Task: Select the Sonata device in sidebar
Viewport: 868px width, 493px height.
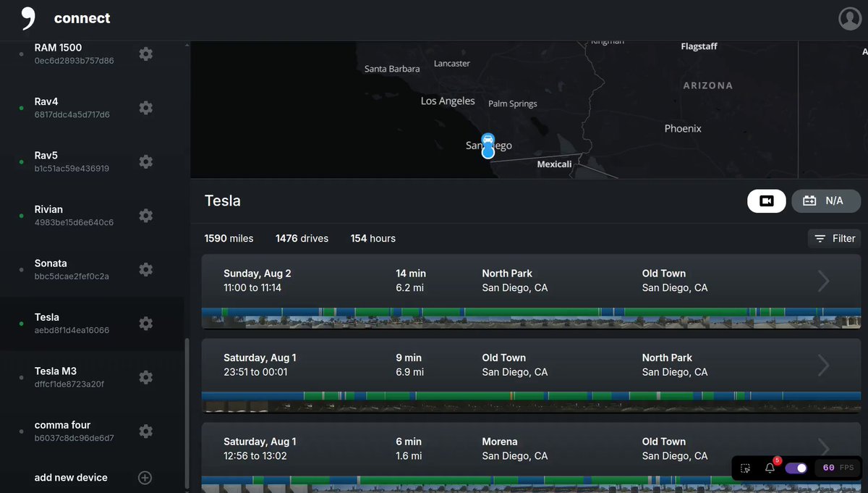Action: [93, 269]
